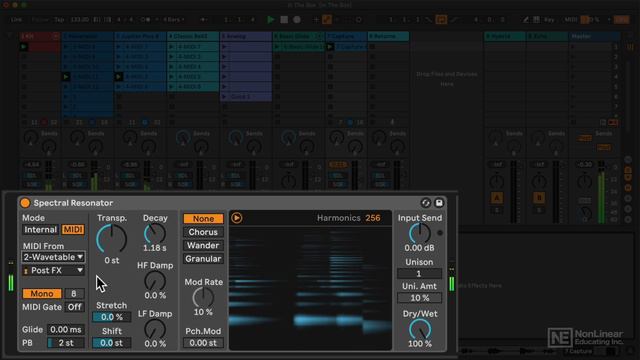Click the polyphony voices field showing 8
640x360 pixels.
tap(74, 293)
